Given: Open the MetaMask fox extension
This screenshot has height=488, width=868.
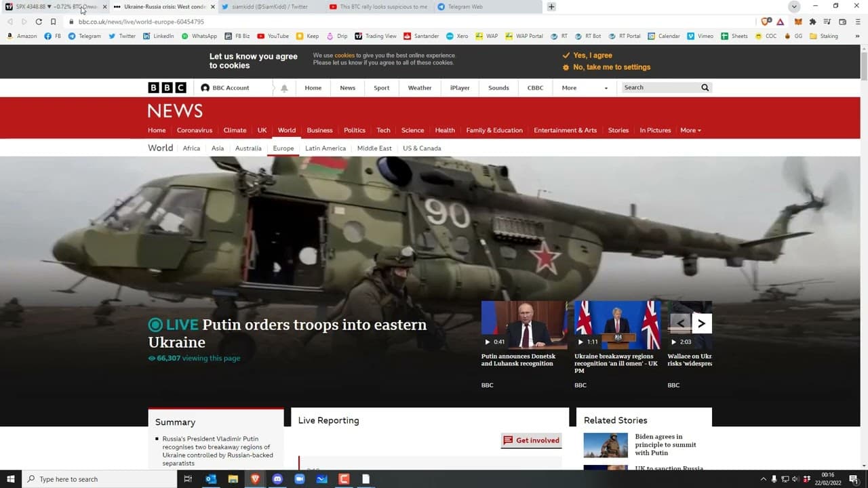Looking at the screenshot, I should (798, 22).
